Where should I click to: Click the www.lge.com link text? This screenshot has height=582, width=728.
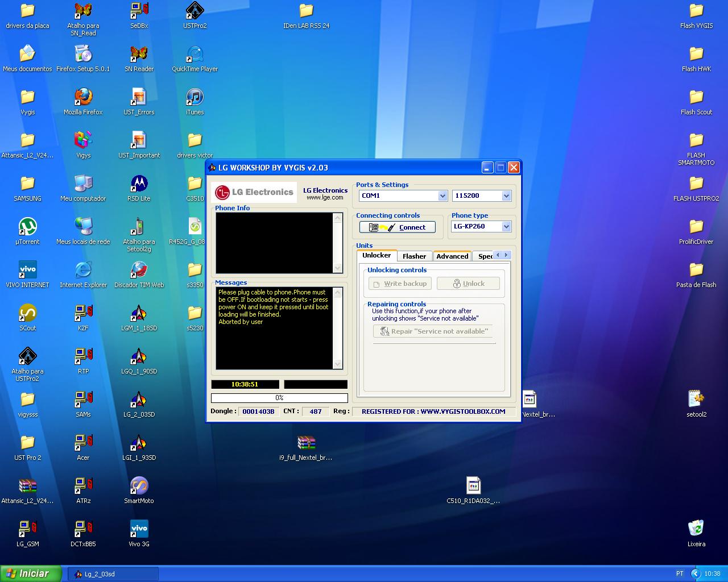click(325, 198)
